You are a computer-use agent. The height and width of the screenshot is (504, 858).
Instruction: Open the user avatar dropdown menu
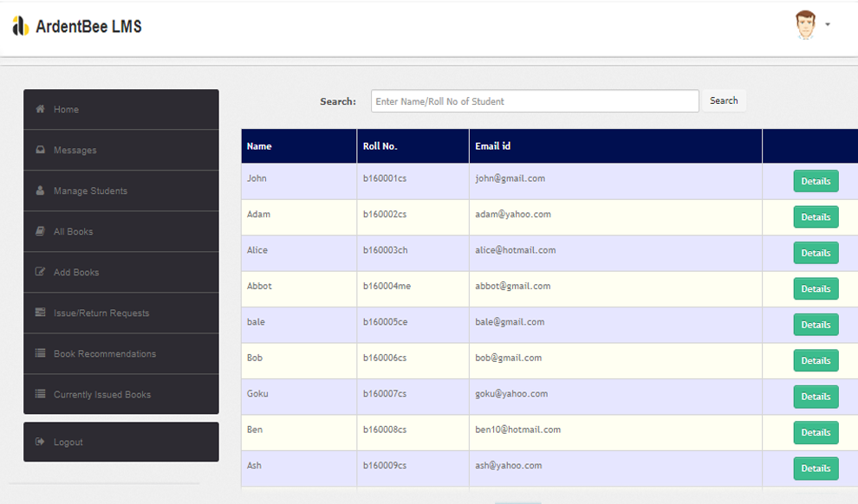pyautogui.click(x=806, y=25)
